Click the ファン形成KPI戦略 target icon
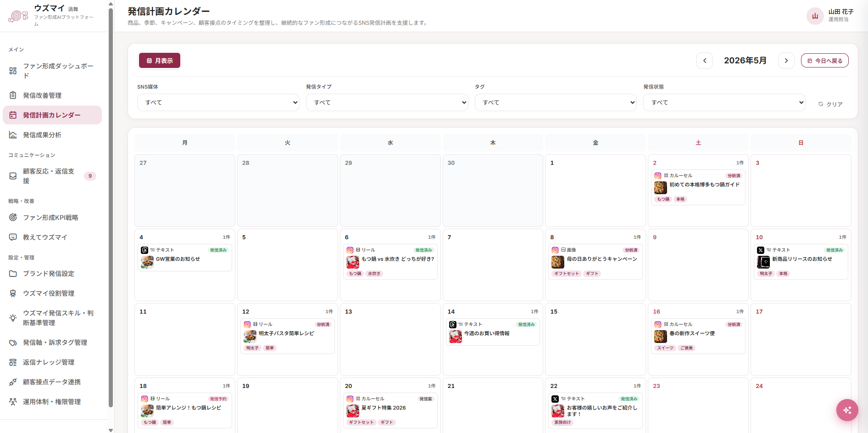Screen dimensions: 868x433 [13, 217]
